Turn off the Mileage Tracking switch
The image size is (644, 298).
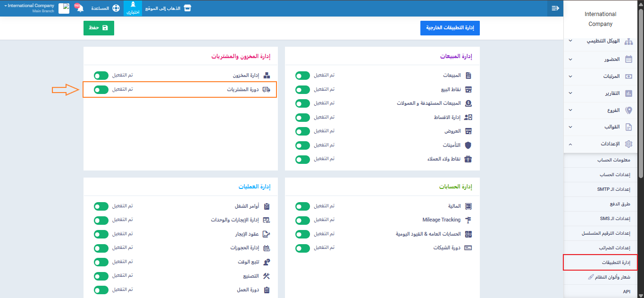pyautogui.click(x=302, y=220)
